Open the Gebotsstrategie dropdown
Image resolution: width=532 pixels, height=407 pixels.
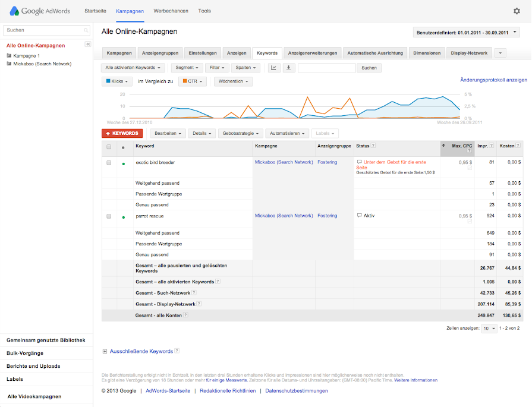pyautogui.click(x=241, y=133)
